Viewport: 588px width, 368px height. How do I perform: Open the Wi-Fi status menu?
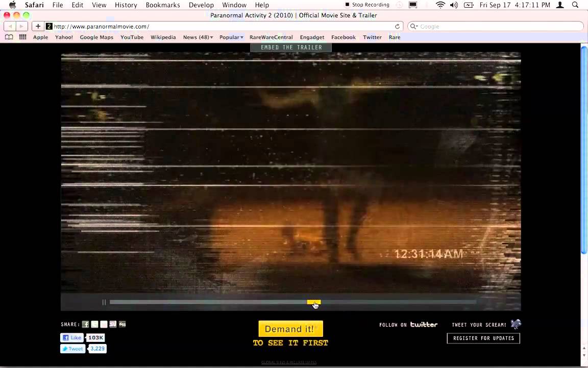(x=440, y=5)
